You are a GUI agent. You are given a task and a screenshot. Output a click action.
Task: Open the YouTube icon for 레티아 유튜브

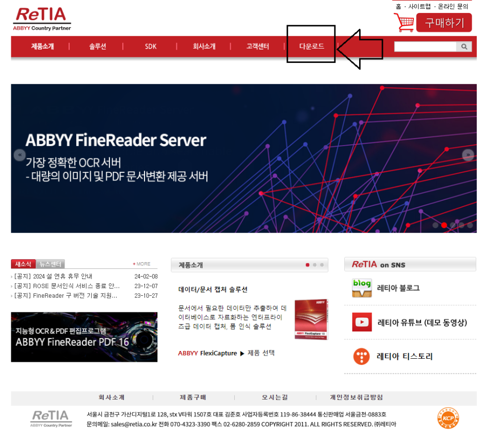[362, 322]
